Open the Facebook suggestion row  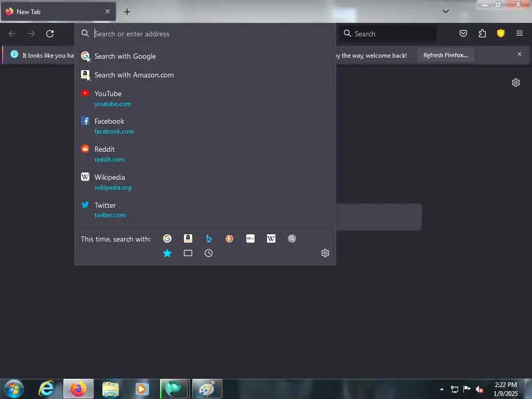205,126
